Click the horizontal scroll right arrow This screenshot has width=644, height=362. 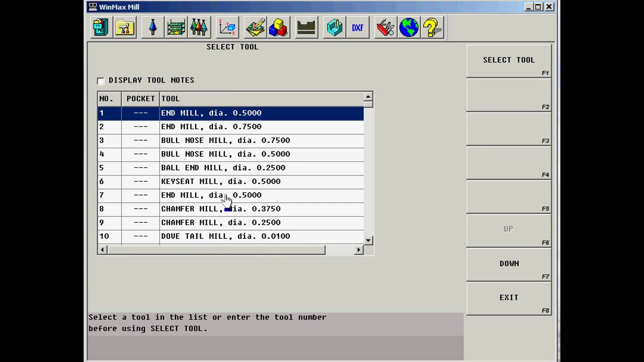click(359, 249)
